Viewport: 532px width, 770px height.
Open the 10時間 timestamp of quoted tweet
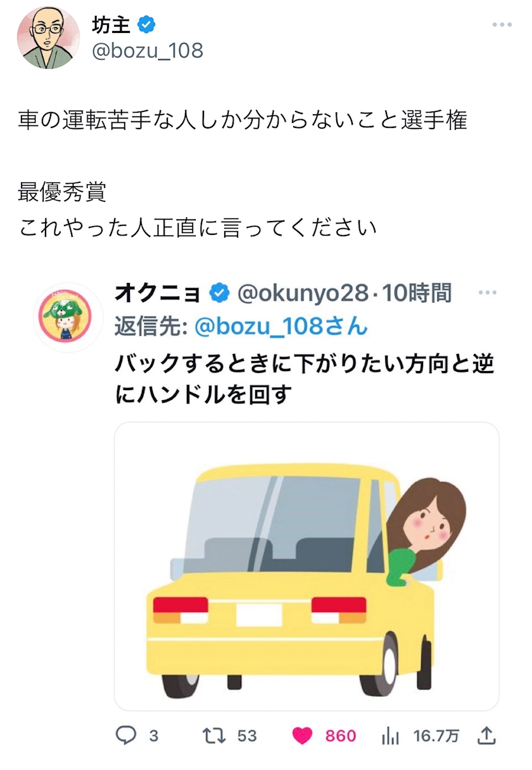(x=417, y=293)
